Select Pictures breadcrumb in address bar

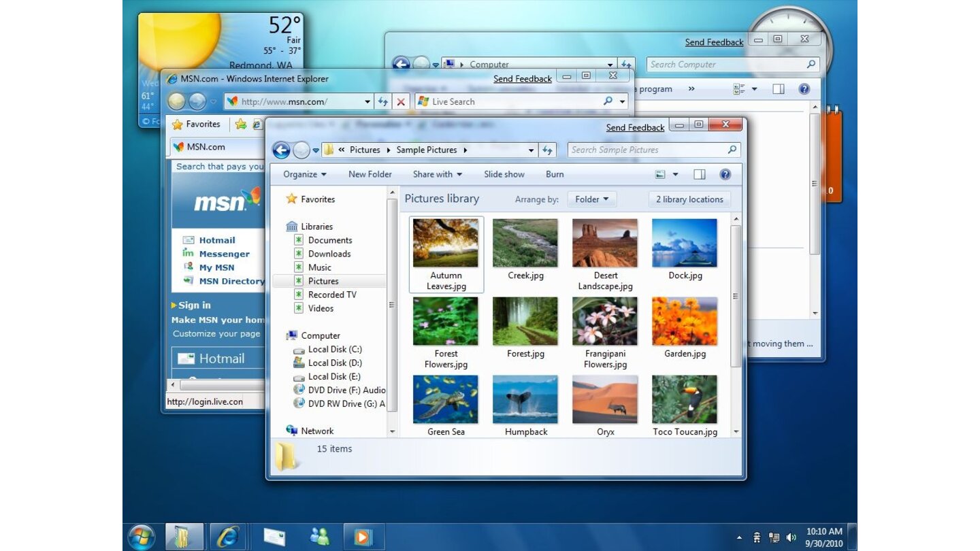365,150
